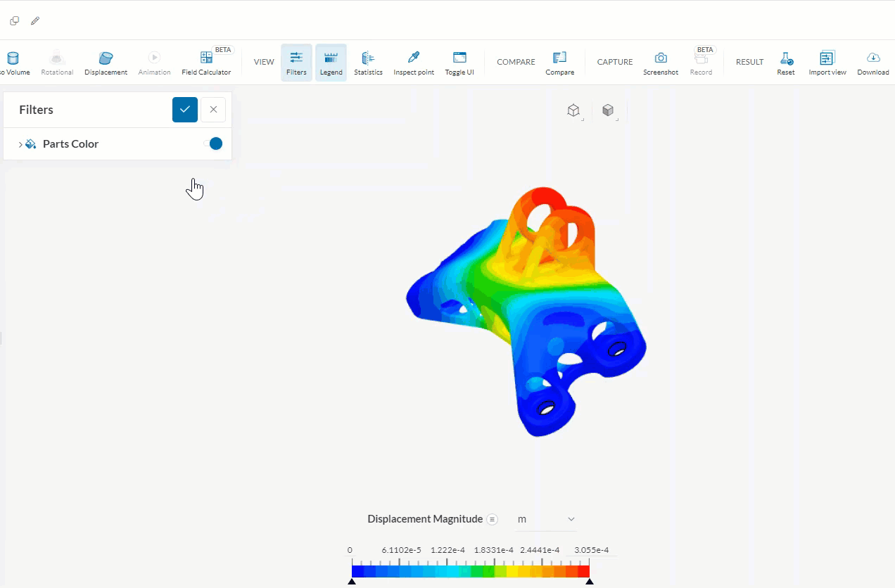The image size is (895, 588).
Task: Apply filters with the checkmark button
Action: click(x=185, y=110)
